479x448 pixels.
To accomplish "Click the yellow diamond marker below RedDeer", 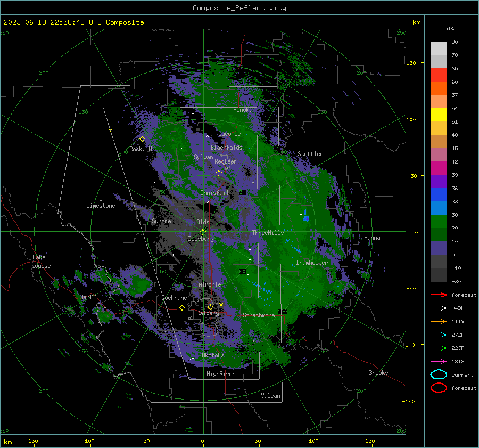I will coord(219,173).
